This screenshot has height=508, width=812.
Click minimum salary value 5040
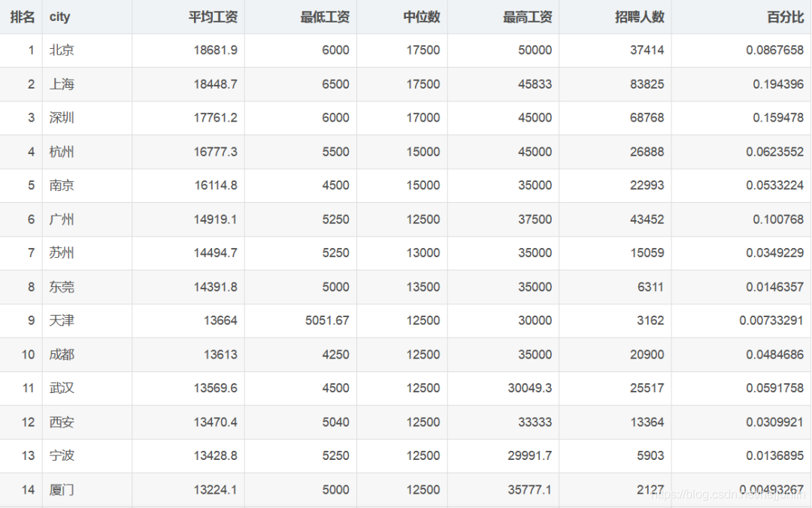click(335, 422)
